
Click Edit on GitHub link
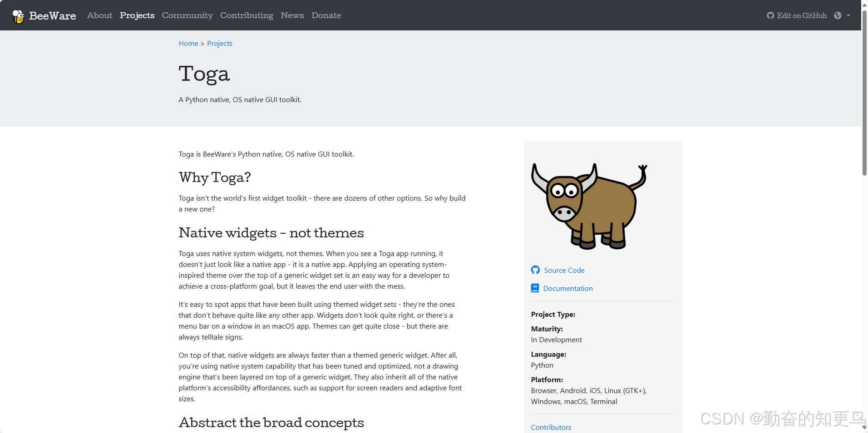point(802,15)
